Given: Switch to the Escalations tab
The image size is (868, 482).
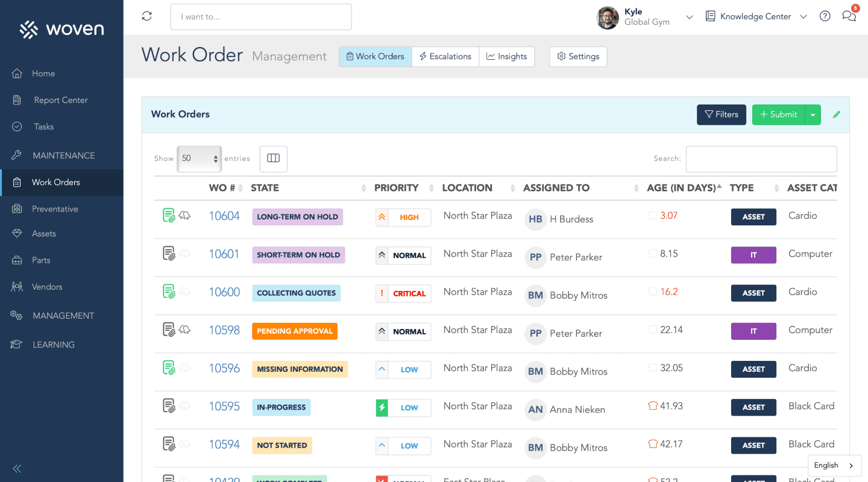Looking at the screenshot, I should click(x=445, y=57).
